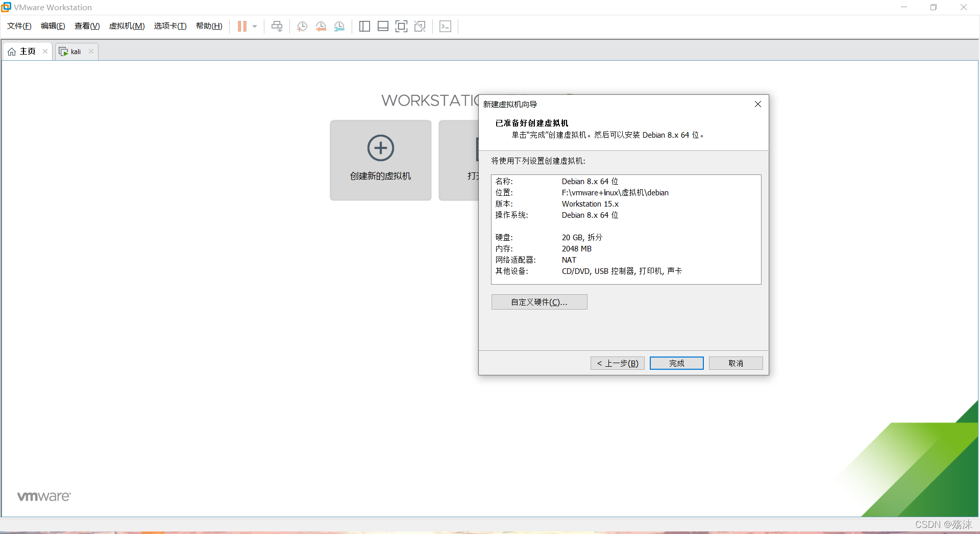The image size is (980, 534).
Task: Open the power options dropdown arrow
Action: [x=255, y=27]
